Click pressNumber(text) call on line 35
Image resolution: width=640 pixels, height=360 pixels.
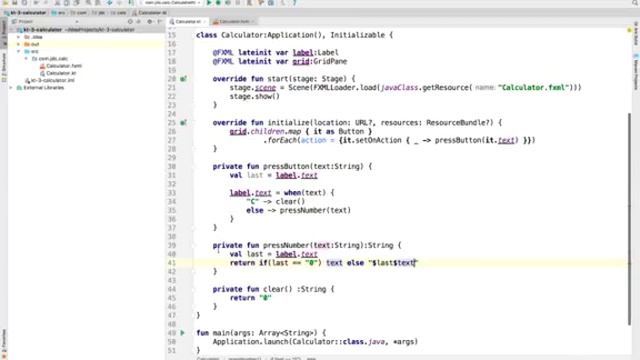315,211
